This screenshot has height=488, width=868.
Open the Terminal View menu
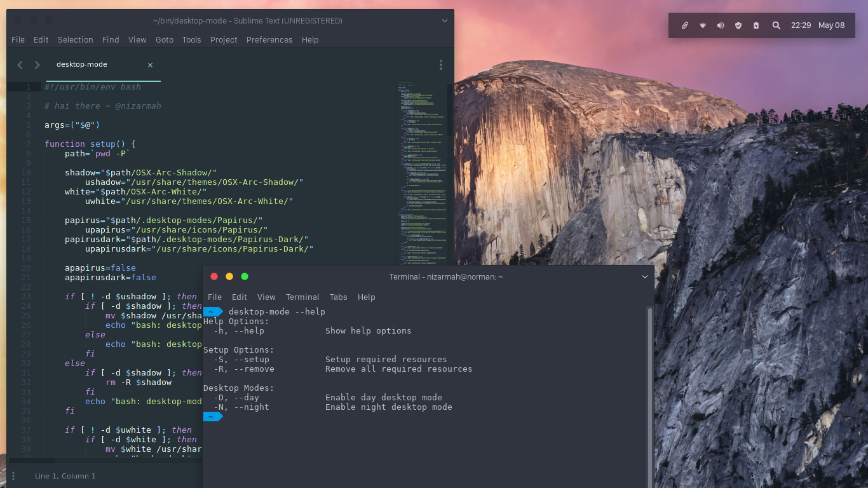tap(266, 297)
